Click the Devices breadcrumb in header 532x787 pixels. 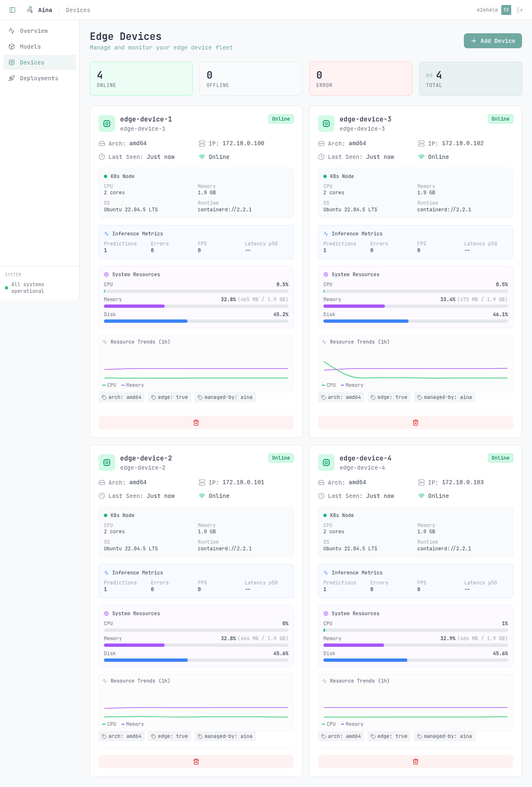pos(78,10)
